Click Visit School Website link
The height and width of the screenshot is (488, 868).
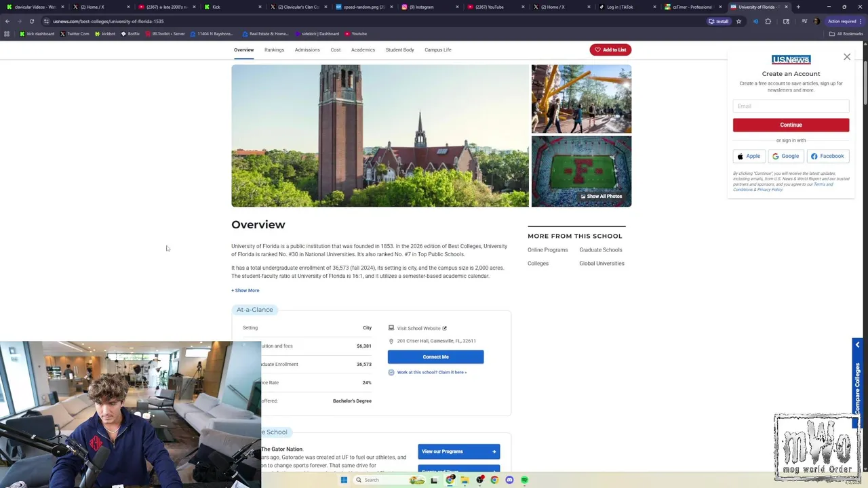click(x=418, y=328)
